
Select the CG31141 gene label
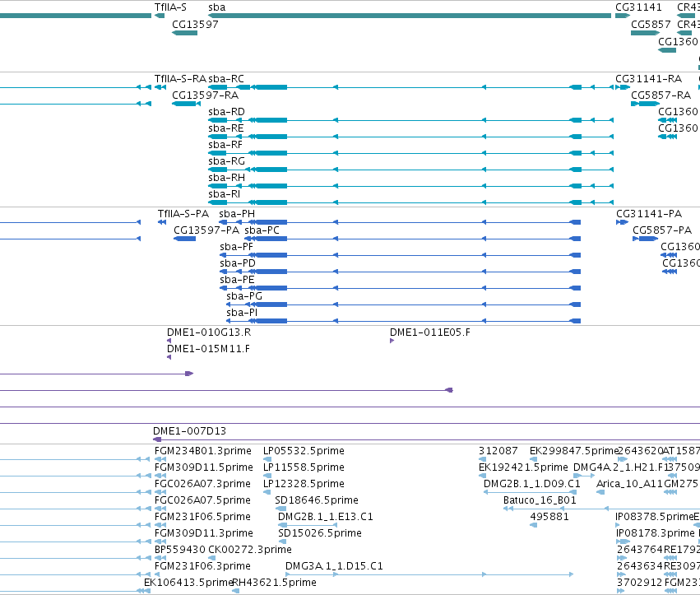tap(638, 7)
